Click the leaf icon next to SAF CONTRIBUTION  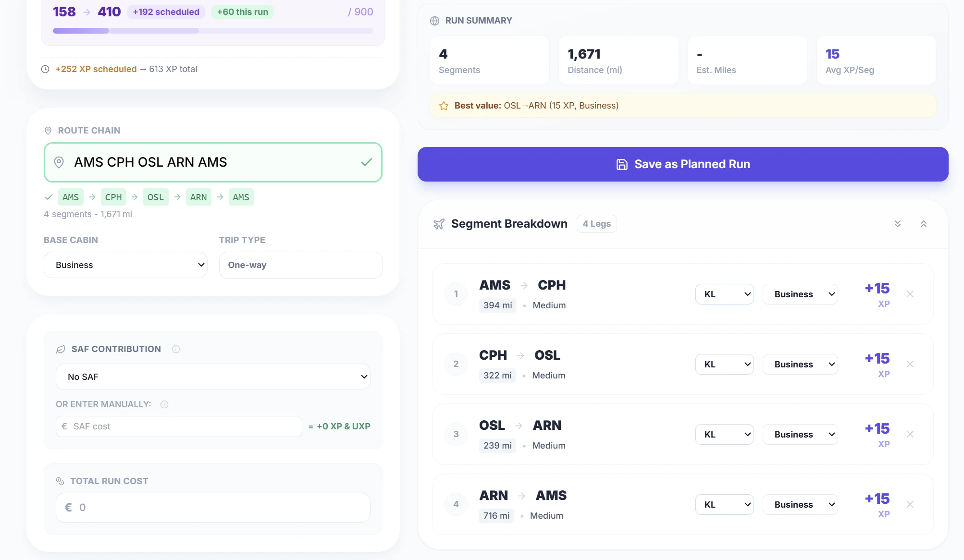click(x=61, y=349)
